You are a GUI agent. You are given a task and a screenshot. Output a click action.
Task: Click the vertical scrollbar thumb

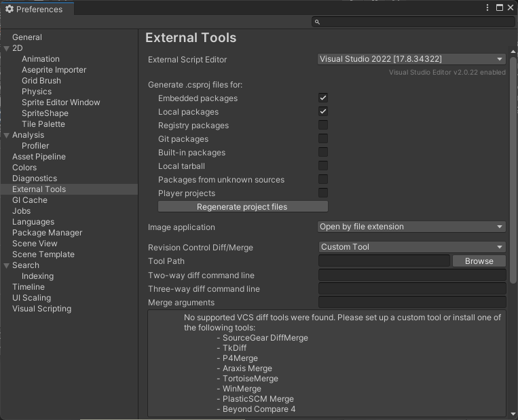pyautogui.click(x=513, y=170)
